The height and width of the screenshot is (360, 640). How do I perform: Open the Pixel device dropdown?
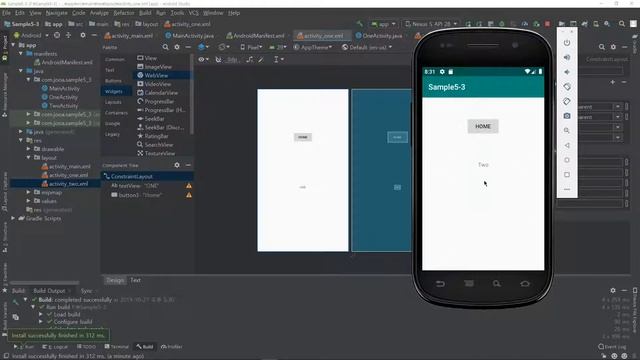(251, 47)
